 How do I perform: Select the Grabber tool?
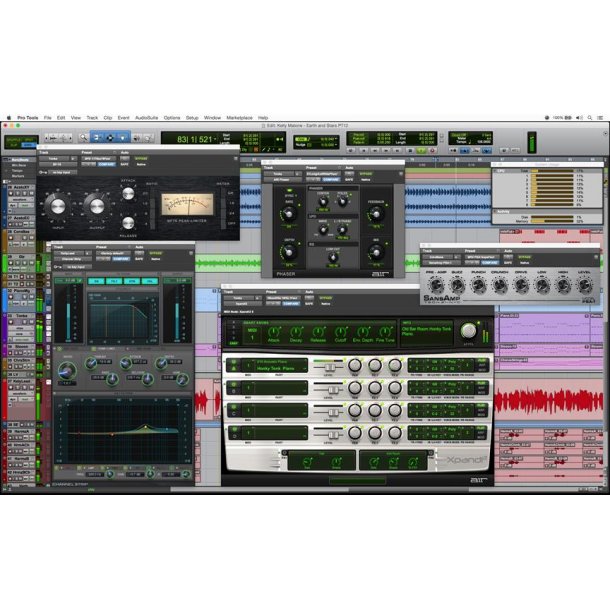(x=123, y=137)
